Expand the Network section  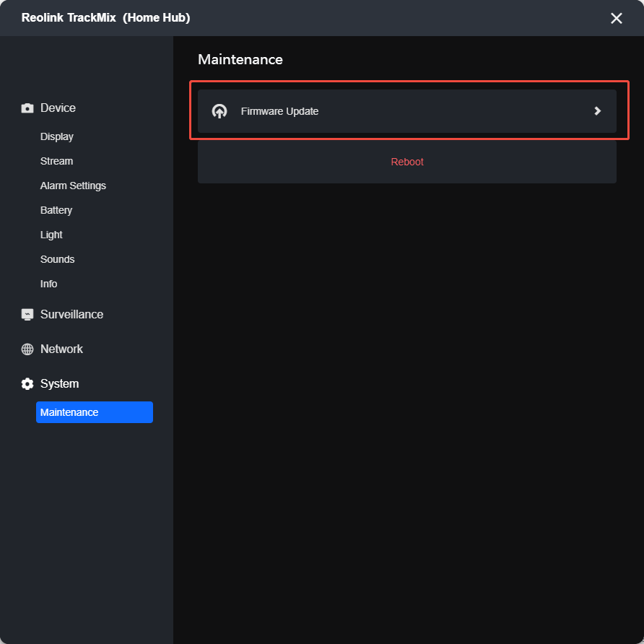(61, 349)
